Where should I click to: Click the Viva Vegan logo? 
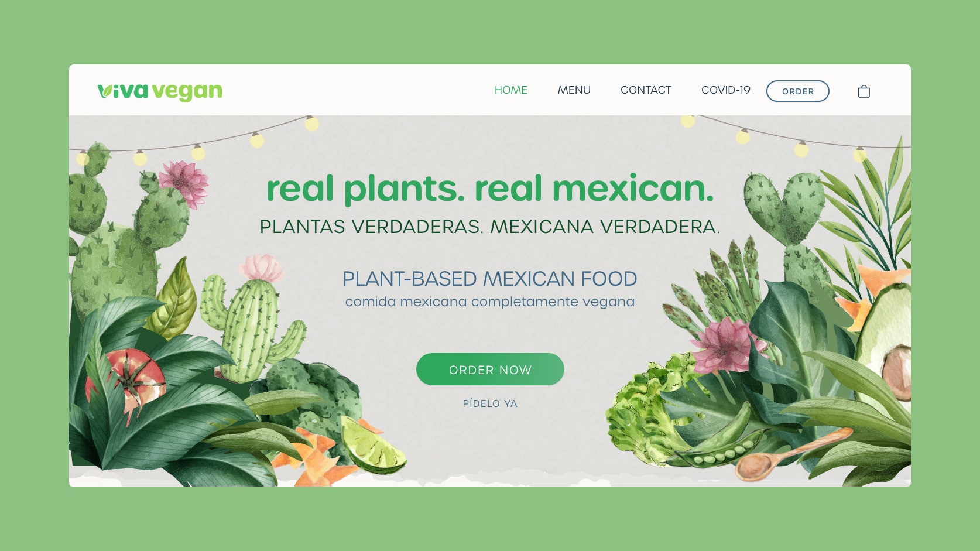point(160,91)
